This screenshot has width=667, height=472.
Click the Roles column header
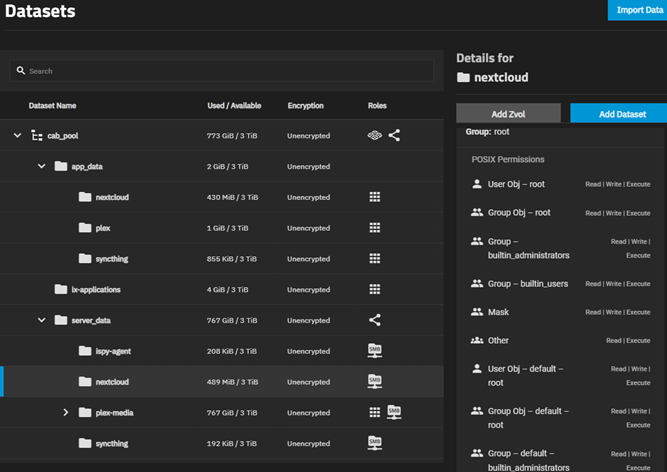point(377,105)
